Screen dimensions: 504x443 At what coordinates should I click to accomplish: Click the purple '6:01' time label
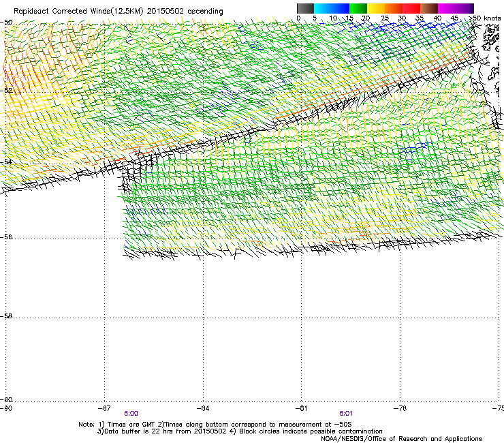[346, 414]
